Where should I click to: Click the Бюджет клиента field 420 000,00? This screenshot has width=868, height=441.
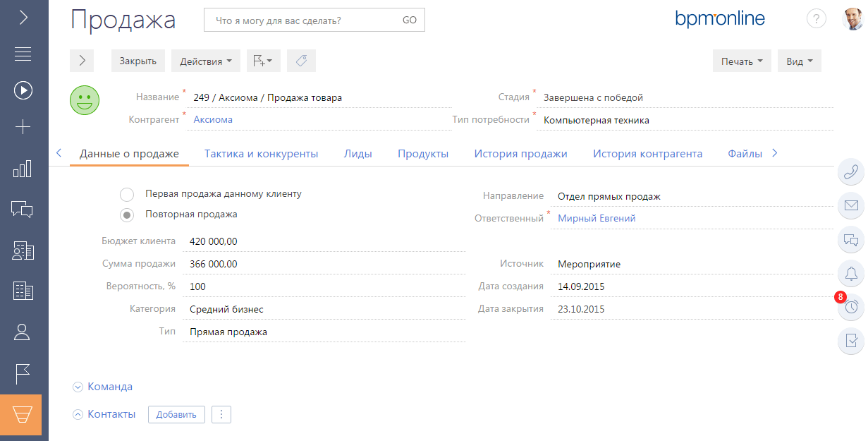(x=324, y=241)
